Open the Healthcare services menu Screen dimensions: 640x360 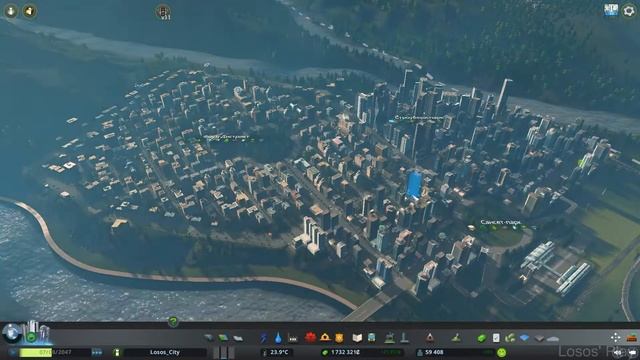(x=310, y=337)
